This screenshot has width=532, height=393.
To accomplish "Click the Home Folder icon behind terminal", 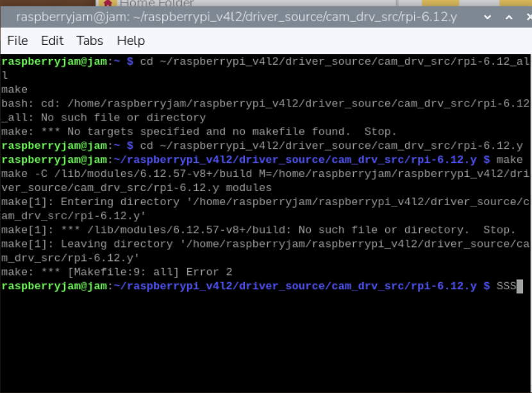I will [109, 3].
